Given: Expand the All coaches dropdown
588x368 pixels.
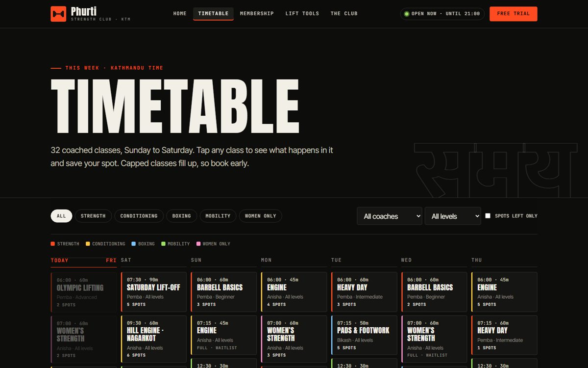Looking at the screenshot, I should pyautogui.click(x=390, y=216).
